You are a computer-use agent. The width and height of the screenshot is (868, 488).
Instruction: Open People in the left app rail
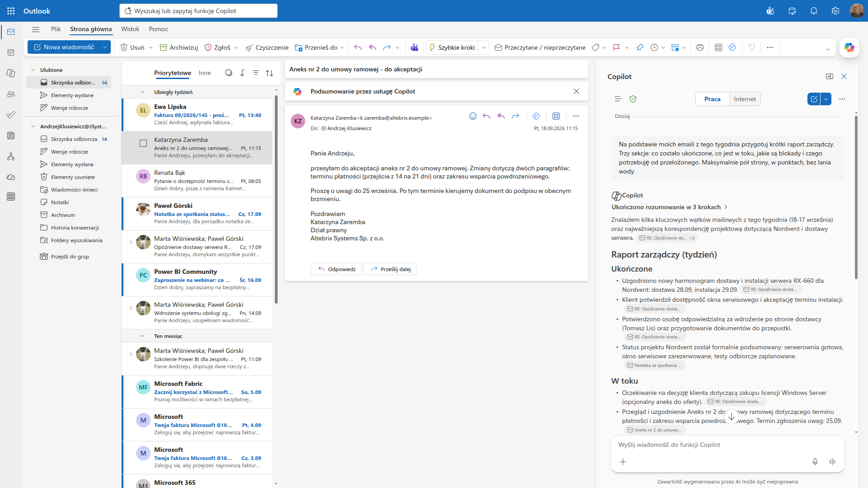[11, 94]
